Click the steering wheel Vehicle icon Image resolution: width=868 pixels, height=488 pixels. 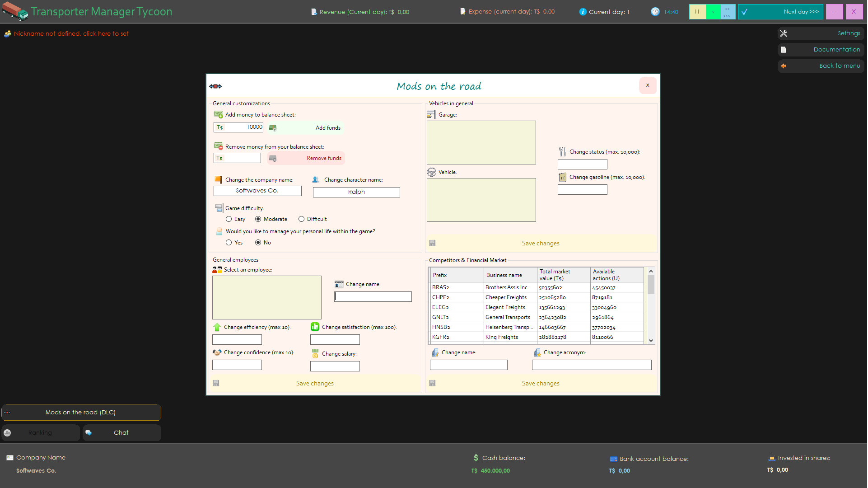tap(432, 172)
